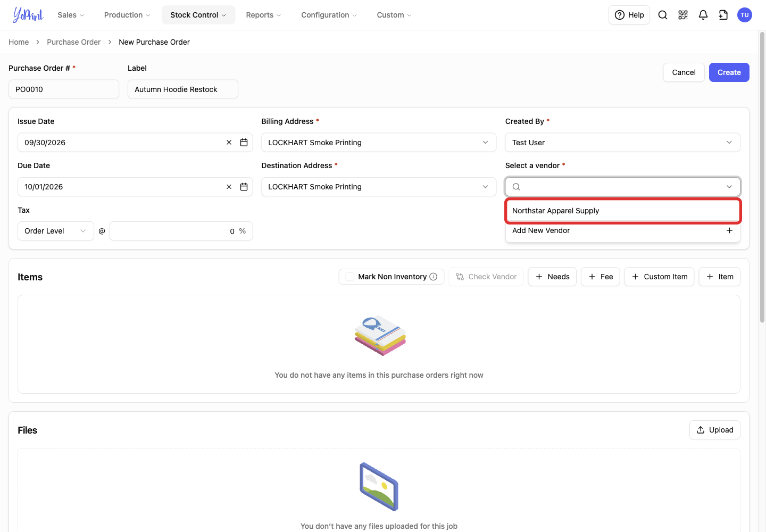Image resolution: width=766 pixels, height=532 pixels.
Task: Add a Needs entry to items
Action: click(552, 277)
